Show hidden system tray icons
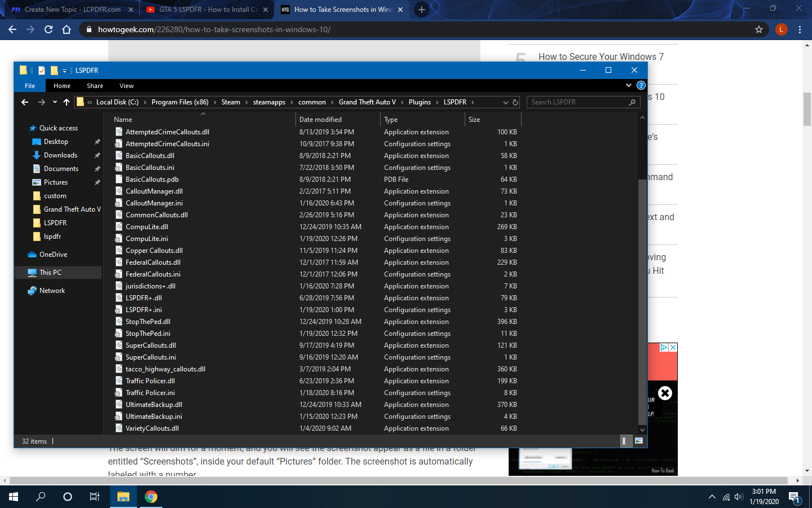This screenshot has height=508, width=812. [x=712, y=497]
